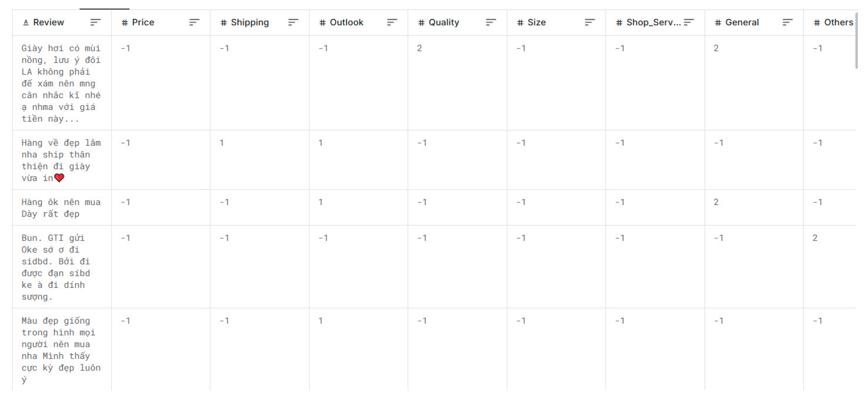The height and width of the screenshot is (395, 868).
Task: Click the sort icon in Size column
Action: [x=590, y=22]
